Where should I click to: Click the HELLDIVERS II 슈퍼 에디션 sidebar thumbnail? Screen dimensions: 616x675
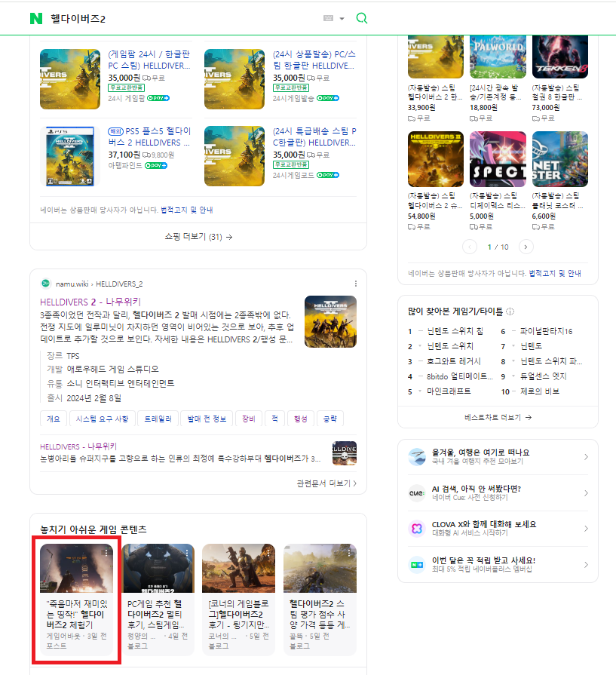pos(436,159)
